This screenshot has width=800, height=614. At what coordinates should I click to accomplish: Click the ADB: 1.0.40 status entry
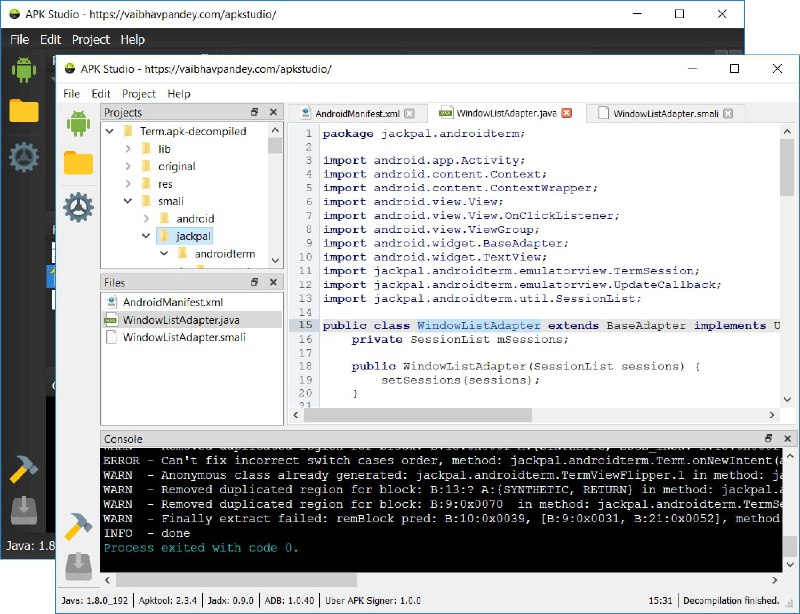coord(289,600)
